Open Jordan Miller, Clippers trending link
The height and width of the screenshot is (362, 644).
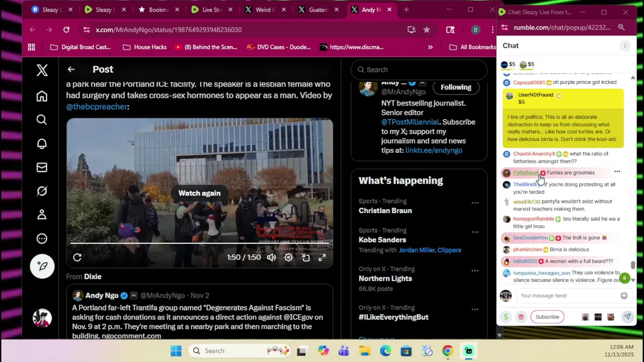click(430, 250)
